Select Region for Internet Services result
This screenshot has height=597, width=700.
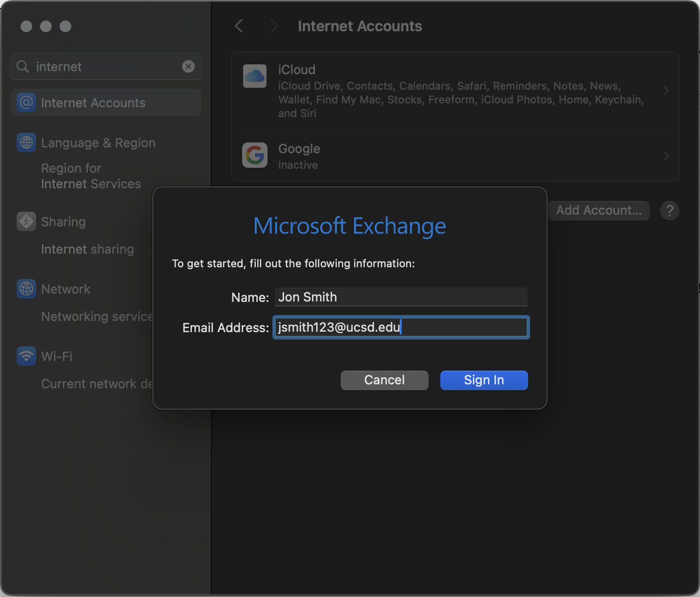click(91, 176)
